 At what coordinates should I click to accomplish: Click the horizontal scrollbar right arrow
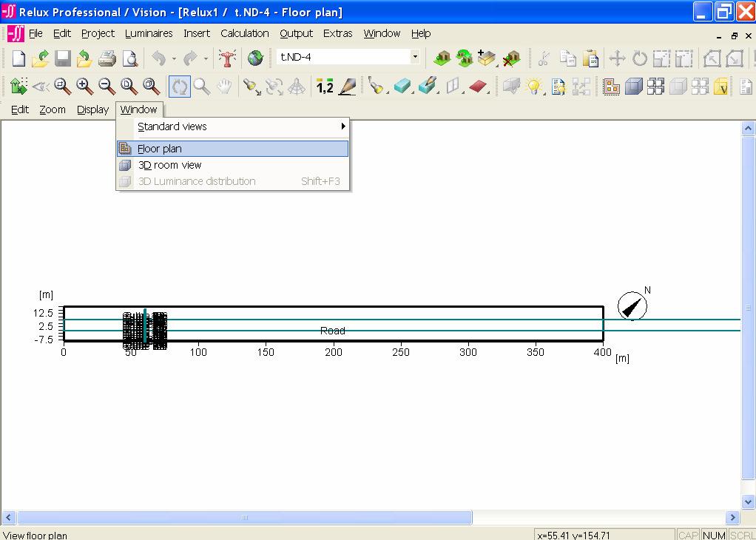(x=732, y=517)
